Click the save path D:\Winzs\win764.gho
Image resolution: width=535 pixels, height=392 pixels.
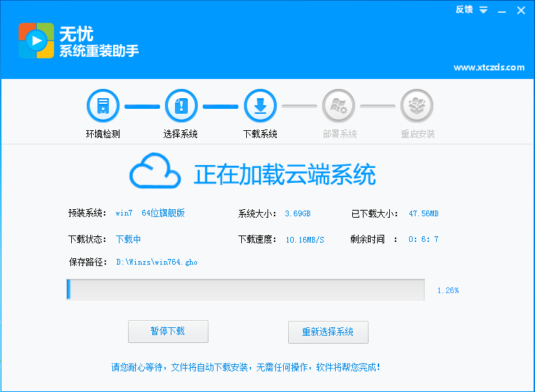157,262
